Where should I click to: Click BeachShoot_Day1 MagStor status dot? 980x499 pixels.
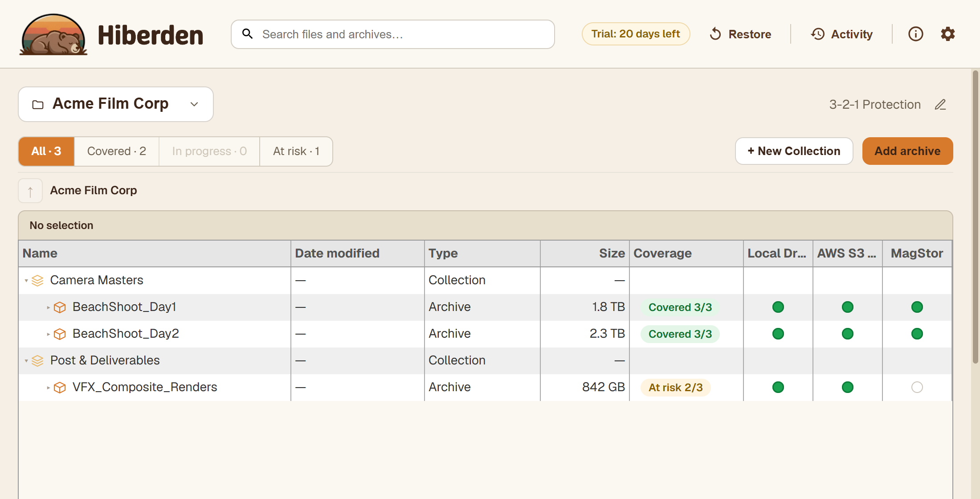coord(917,307)
